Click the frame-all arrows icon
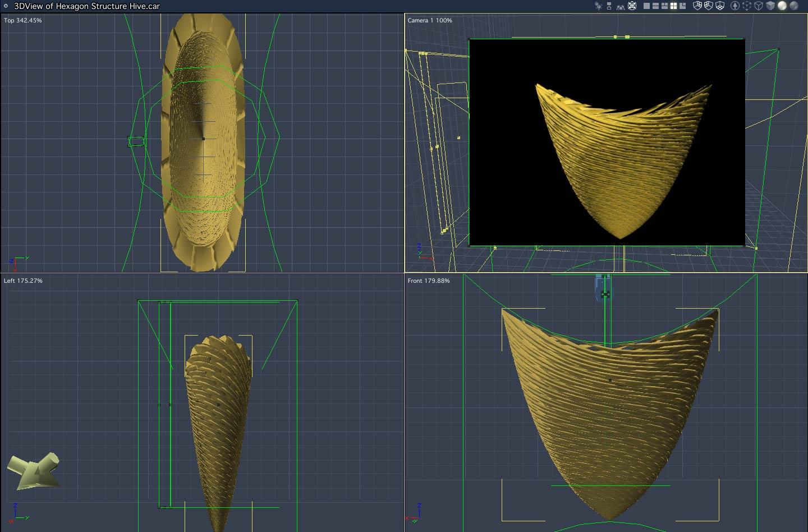The height and width of the screenshot is (532, 808). coord(632,6)
